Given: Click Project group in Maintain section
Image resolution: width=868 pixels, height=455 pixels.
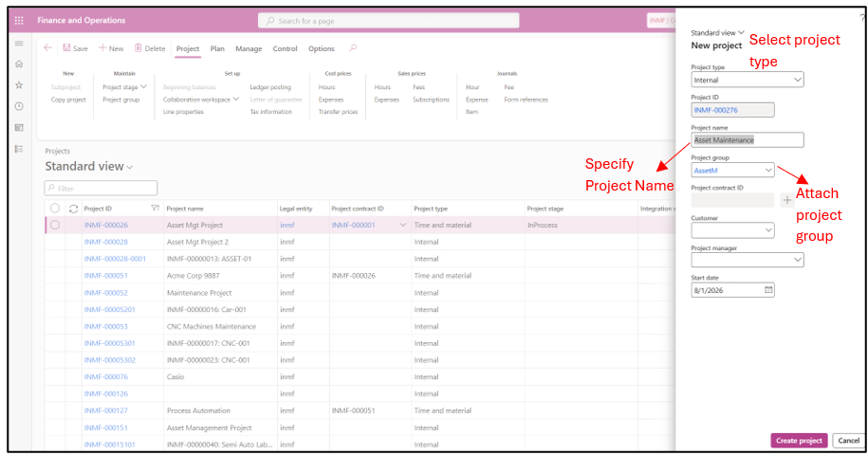Looking at the screenshot, I should pos(121,100).
